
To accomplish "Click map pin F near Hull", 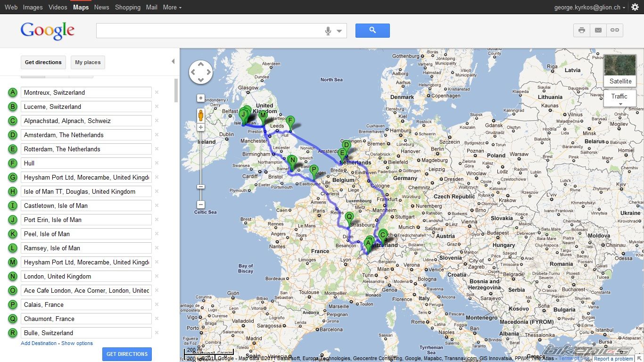I will pos(290,122).
